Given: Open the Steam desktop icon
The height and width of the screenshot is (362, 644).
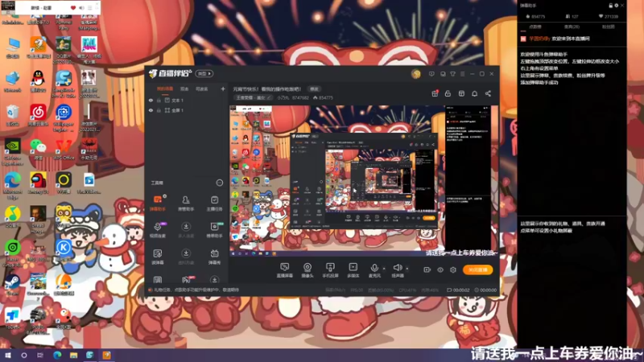Looking at the screenshot, I should pyautogui.click(x=12, y=285).
